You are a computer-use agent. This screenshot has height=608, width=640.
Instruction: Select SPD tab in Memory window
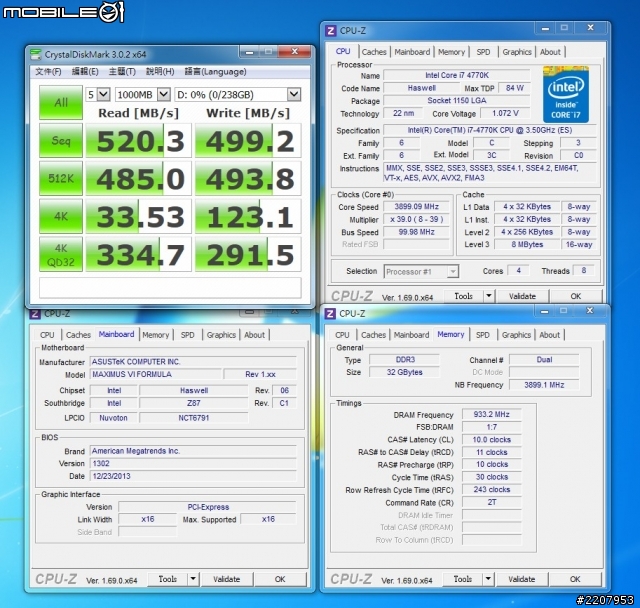coord(482,335)
